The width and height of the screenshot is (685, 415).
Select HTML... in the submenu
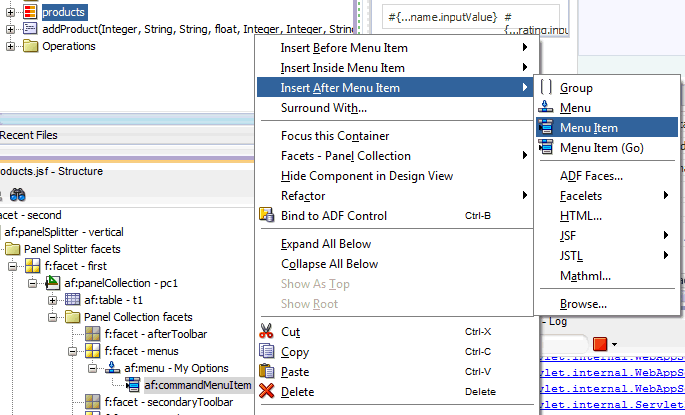pyautogui.click(x=607, y=216)
